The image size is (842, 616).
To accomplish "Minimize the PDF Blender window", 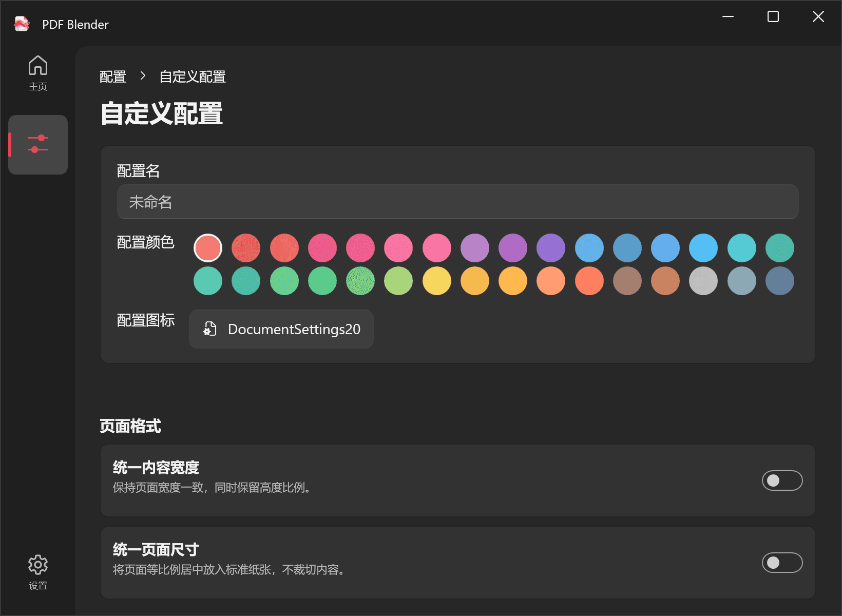I will tap(728, 16).
